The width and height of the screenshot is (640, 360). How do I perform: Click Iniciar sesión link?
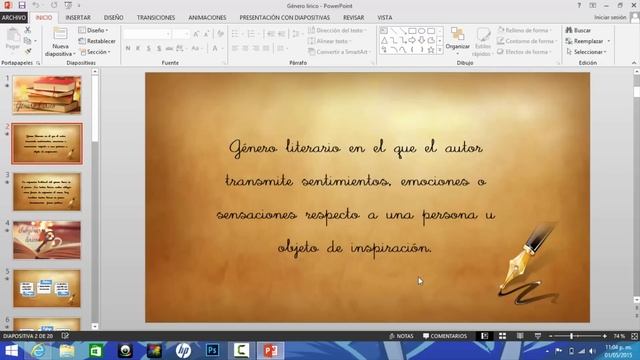point(610,17)
